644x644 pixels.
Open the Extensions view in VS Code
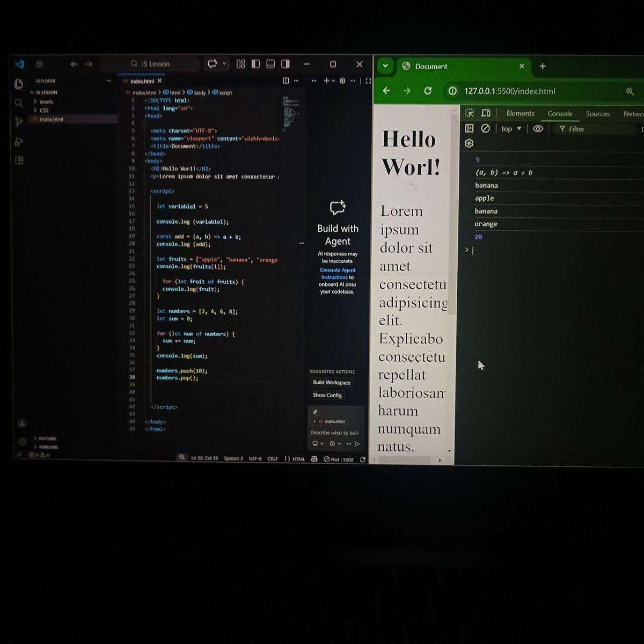[x=19, y=160]
